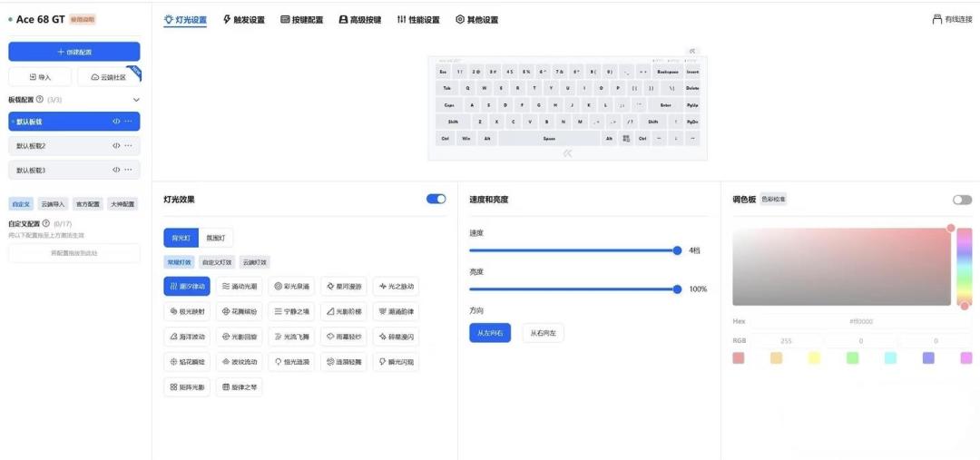The height and width of the screenshot is (460, 980).
Task: Pick the 光影阶梯 effect
Action: pyautogui.click(x=345, y=311)
